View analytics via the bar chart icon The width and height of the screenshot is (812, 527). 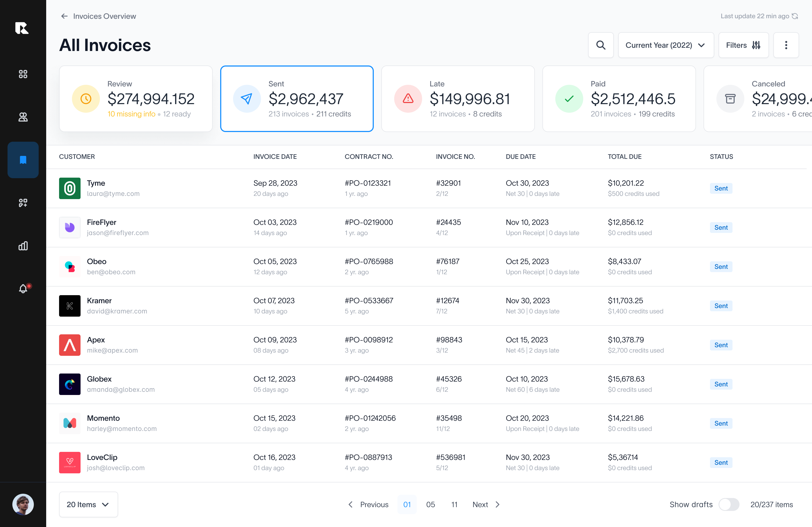click(23, 246)
